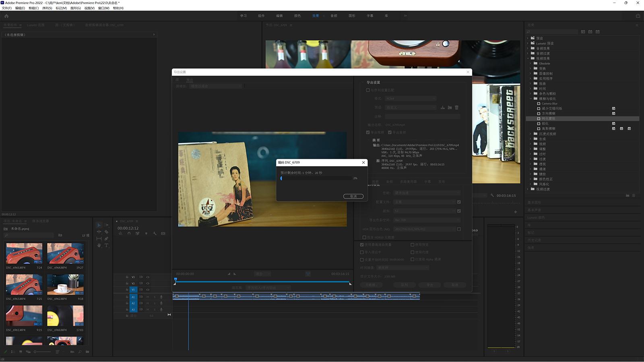Select the Razor tool in tools panel
Viewport: 644px width, 362px height.
[107, 232]
